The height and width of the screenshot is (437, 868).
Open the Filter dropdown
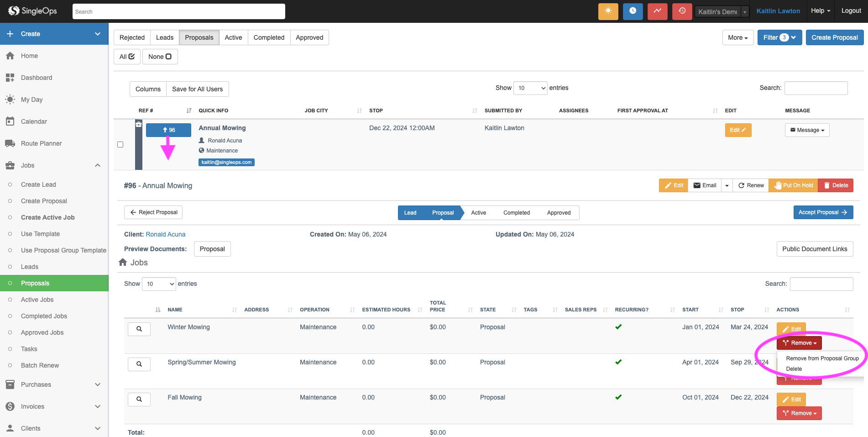point(779,37)
